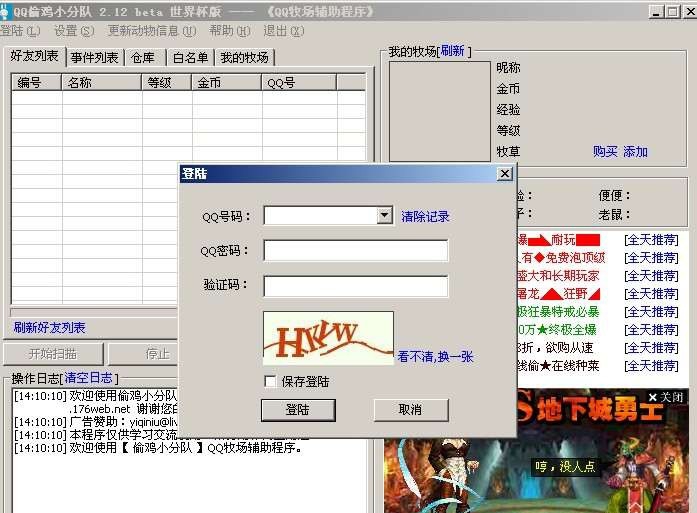Switch to the 事件列表 tab
The width and height of the screenshot is (697, 513).
pos(95,58)
